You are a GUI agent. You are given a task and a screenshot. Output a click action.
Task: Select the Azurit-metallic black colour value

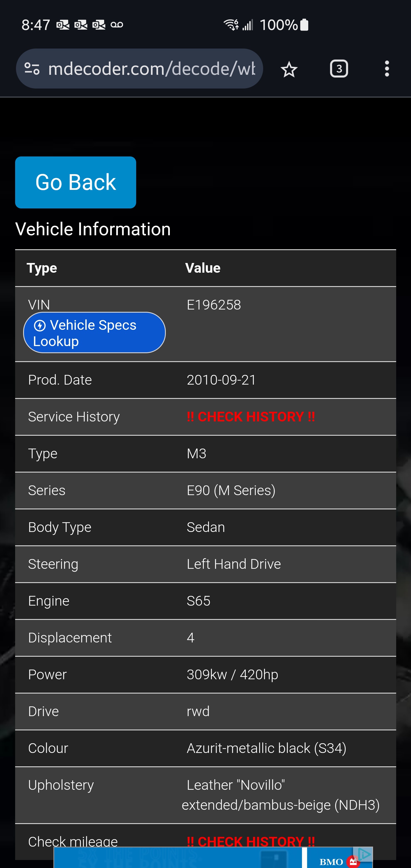pyautogui.click(x=267, y=748)
